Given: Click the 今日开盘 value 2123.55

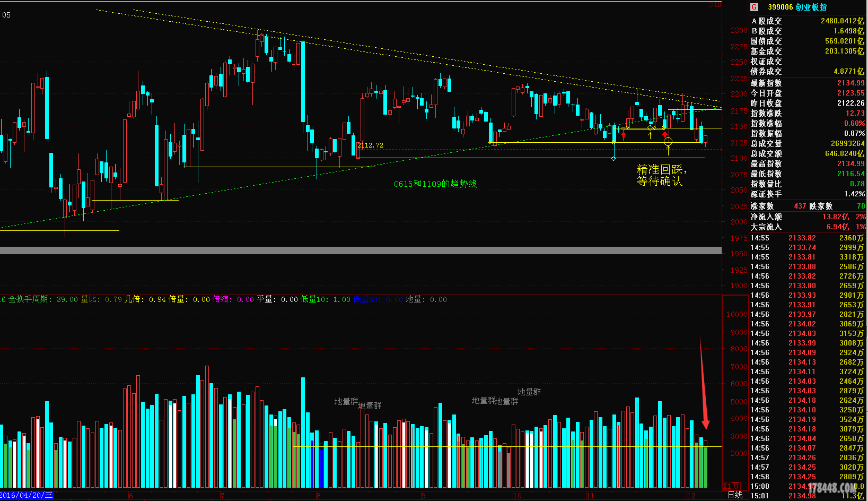Looking at the screenshot, I should tap(851, 93).
